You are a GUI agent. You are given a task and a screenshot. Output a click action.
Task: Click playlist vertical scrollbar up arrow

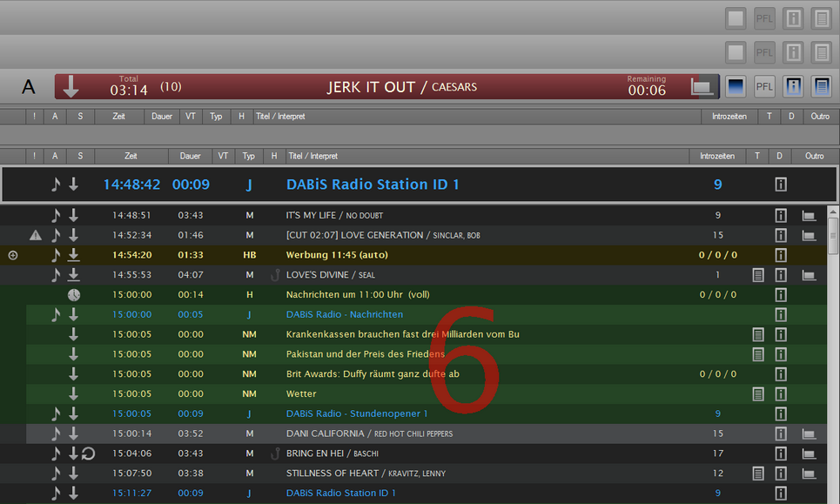pyautogui.click(x=833, y=212)
